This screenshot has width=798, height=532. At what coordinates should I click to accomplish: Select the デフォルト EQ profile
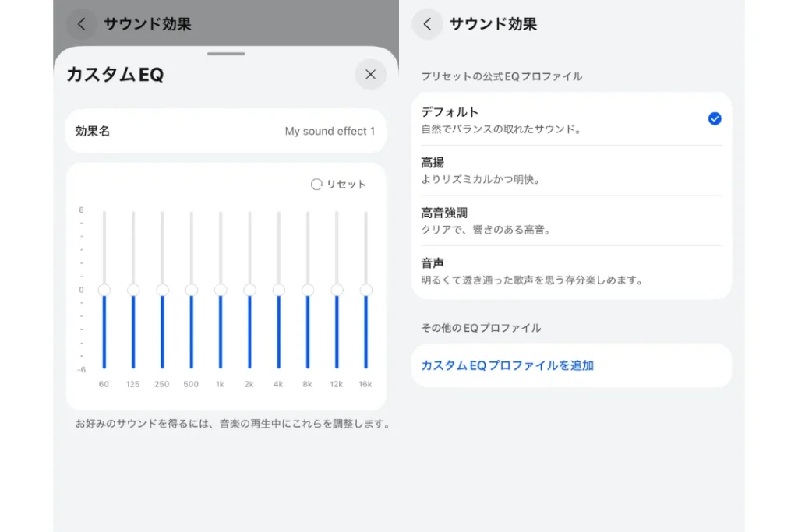tap(546, 118)
